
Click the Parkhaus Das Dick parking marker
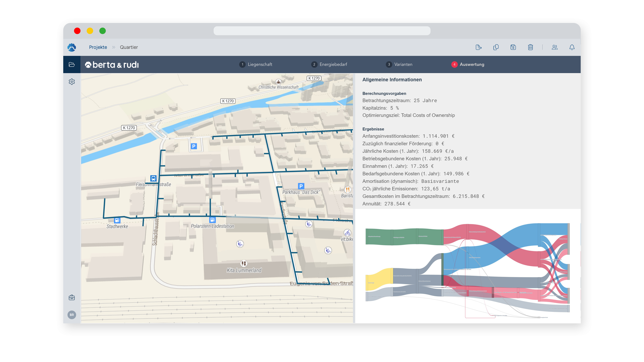(301, 186)
